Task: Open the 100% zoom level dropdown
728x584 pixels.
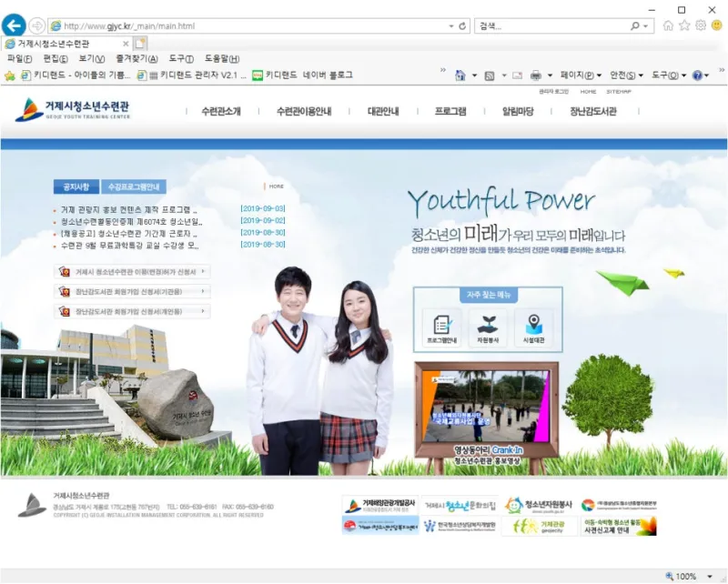Action: (710, 577)
